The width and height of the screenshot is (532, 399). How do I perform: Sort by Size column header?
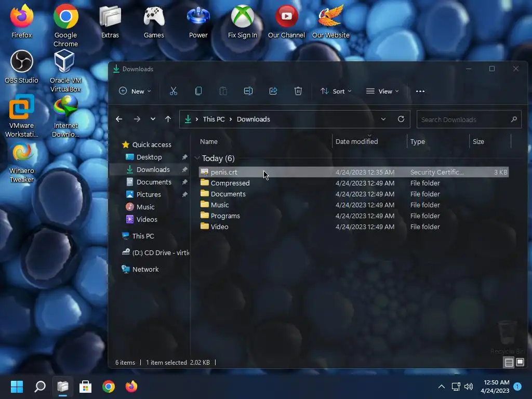click(478, 141)
